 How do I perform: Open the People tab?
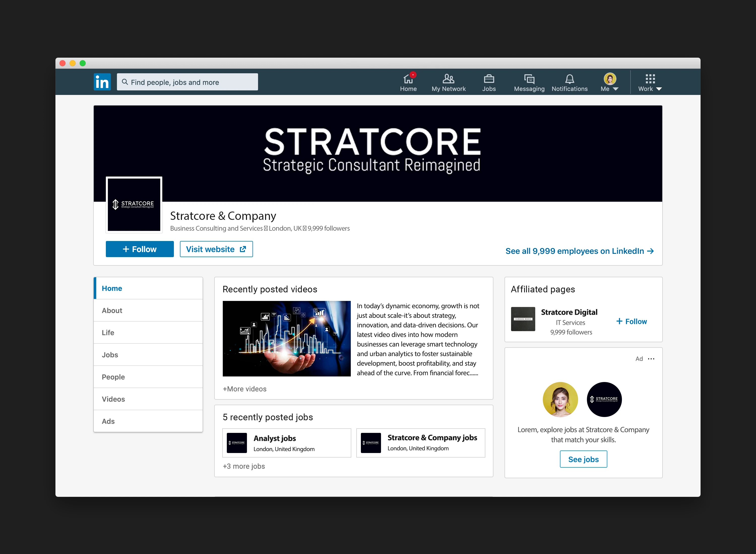(x=148, y=377)
